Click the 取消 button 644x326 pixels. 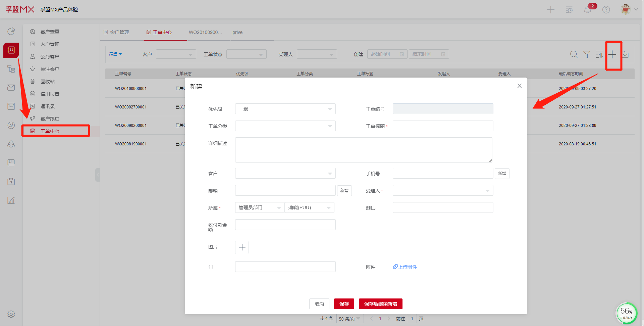click(x=319, y=304)
